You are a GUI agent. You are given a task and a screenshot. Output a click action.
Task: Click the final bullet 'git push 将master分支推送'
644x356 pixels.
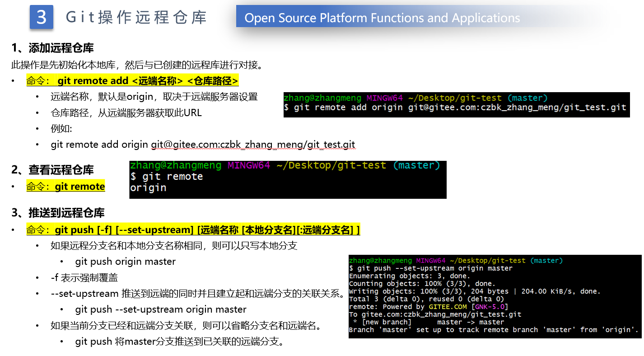pyautogui.click(x=179, y=342)
